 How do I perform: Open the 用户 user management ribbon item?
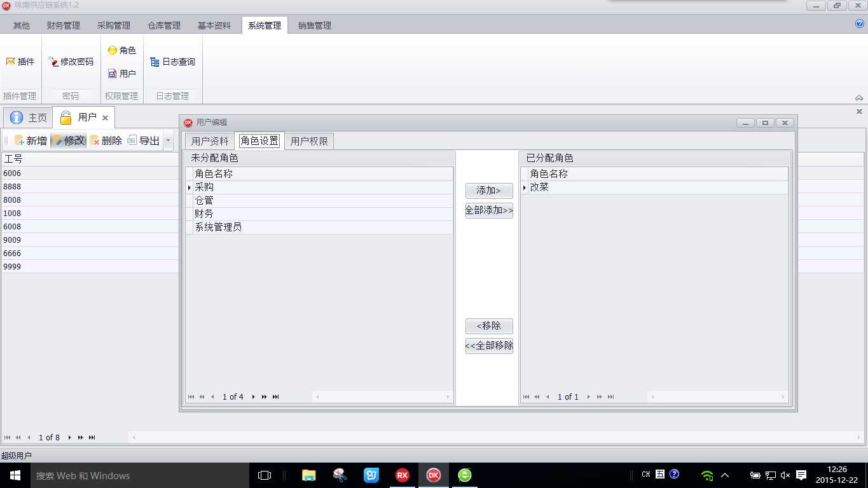pos(121,74)
